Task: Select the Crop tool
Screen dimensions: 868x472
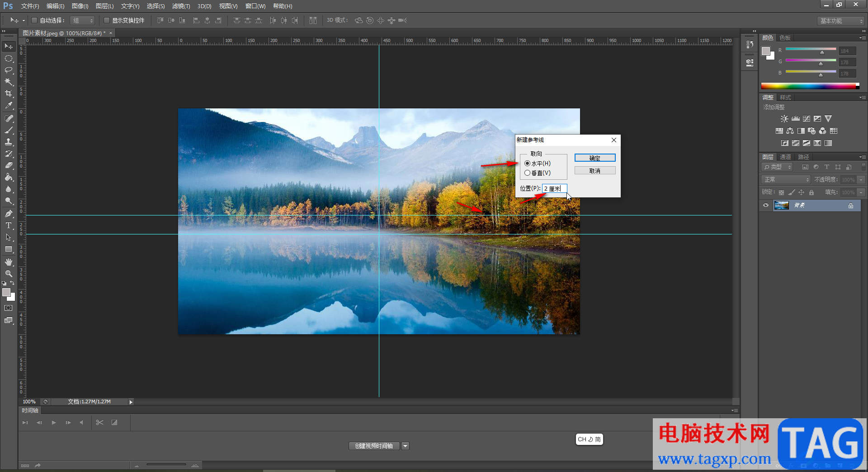Action: click(9, 93)
